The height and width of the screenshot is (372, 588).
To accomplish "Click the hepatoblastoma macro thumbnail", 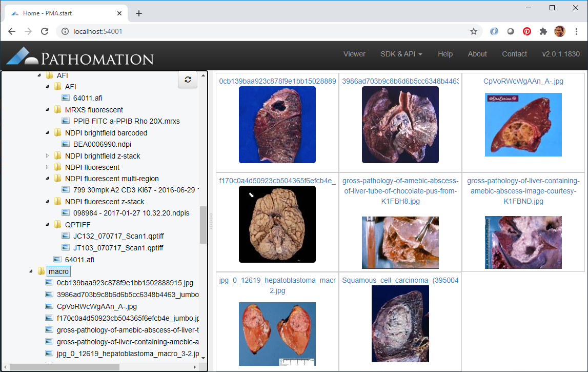I will coord(277,334).
